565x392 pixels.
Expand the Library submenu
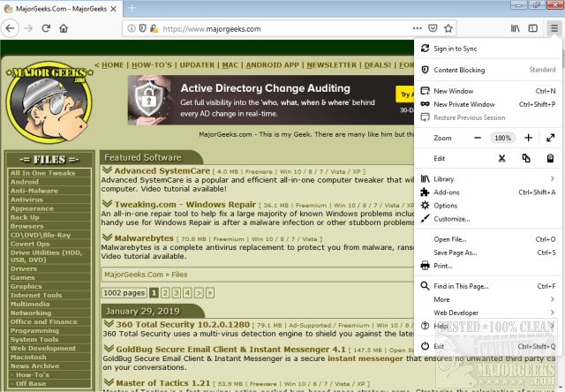(x=488, y=179)
